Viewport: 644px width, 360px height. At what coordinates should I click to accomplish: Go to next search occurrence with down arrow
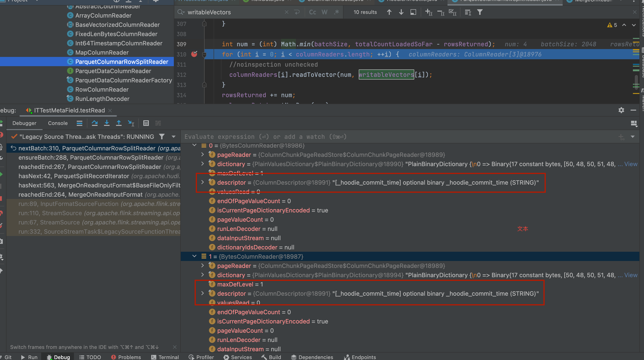(x=401, y=12)
